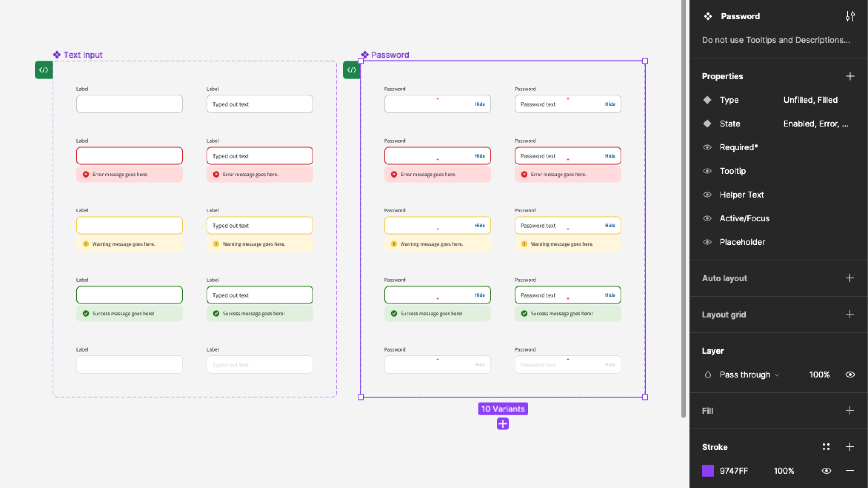Viewport: 868px width, 488px height.
Task: Add a layout grid with the plus icon
Action: [850, 314]
